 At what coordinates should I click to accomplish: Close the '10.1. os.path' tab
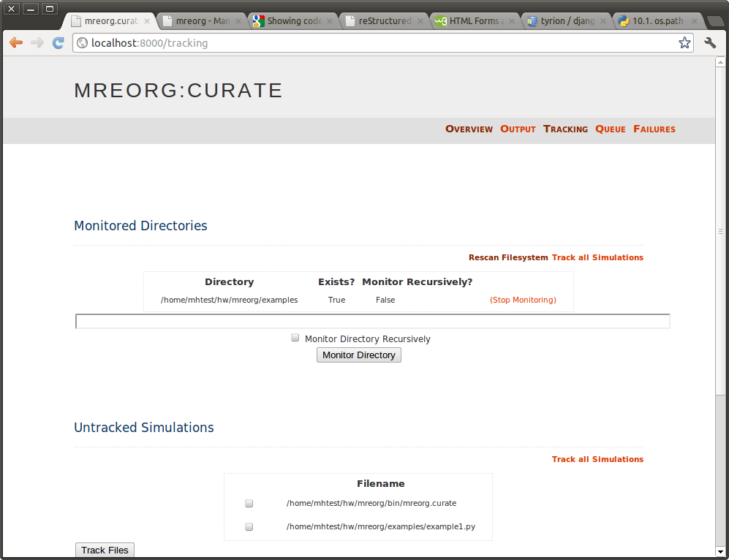pos(694,21)
